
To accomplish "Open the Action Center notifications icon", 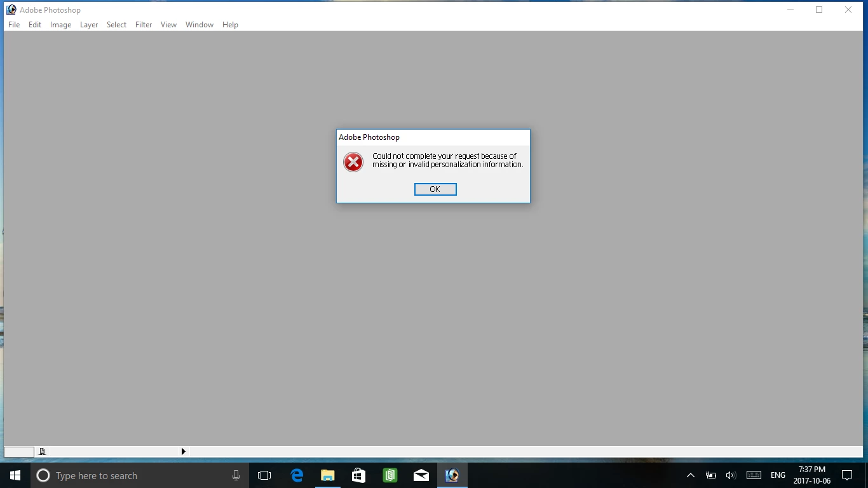I will point(847,475).
